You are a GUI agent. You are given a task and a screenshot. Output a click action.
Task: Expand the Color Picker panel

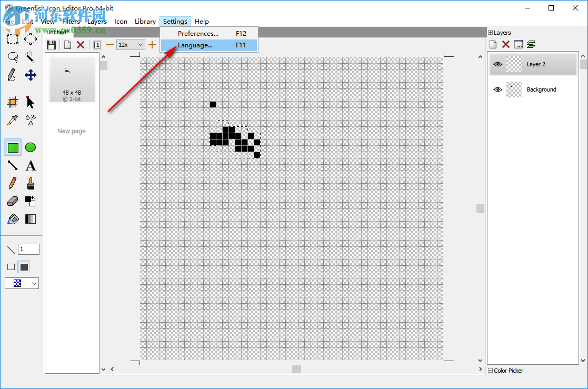(x=490, y=370)
